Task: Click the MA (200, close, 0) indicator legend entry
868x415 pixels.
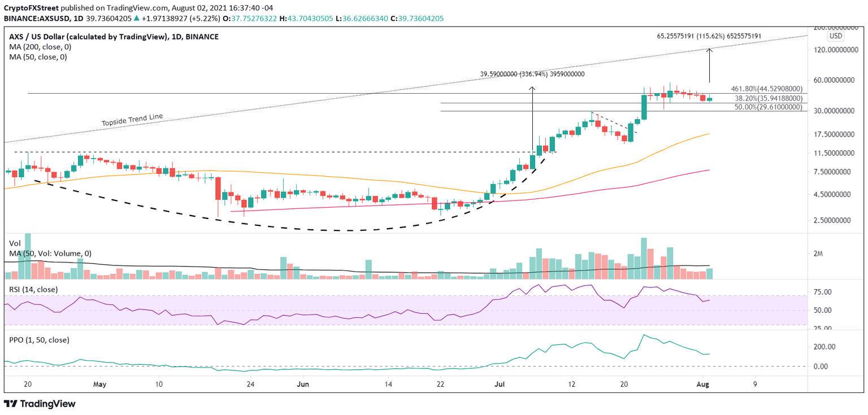Action: (39, 46)
